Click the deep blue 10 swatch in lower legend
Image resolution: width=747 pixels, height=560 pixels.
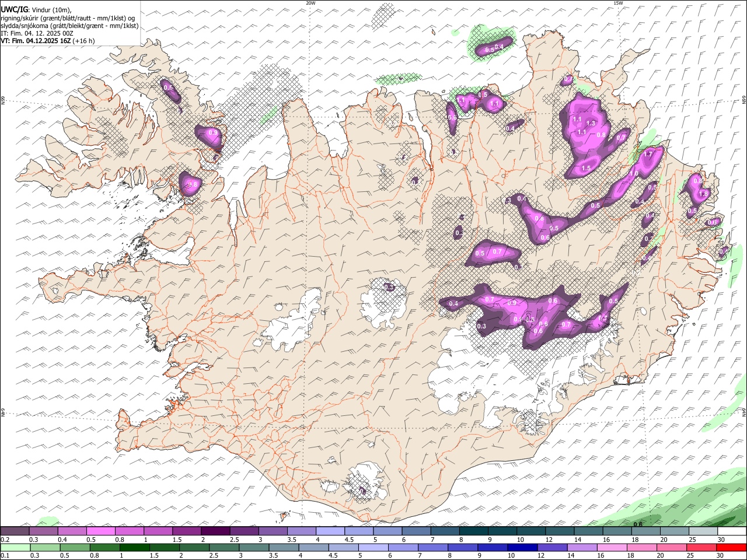522,547
